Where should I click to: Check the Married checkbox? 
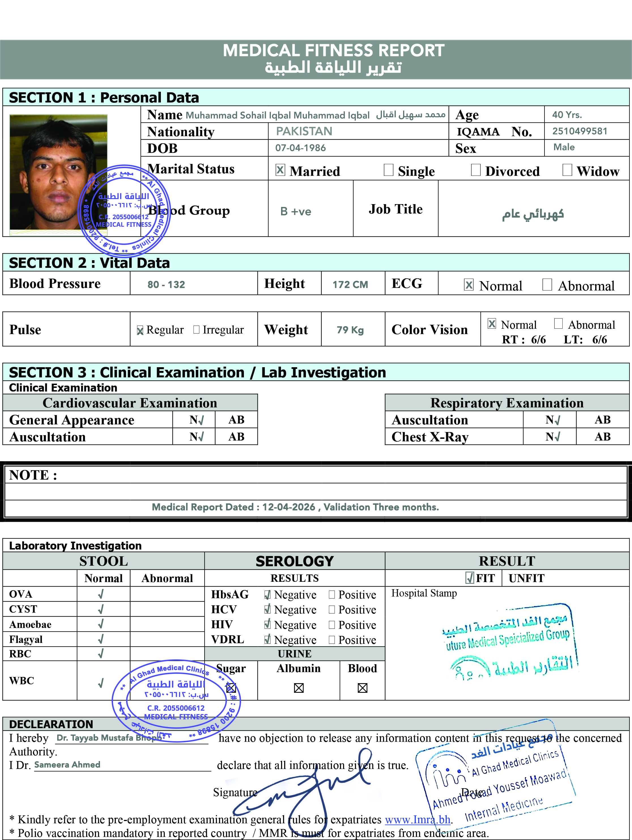280,170
